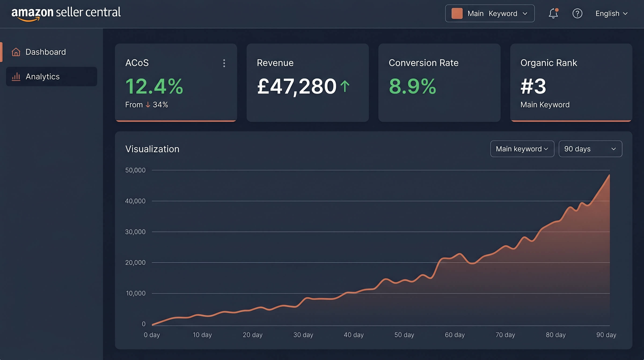
Task: Open the ACoS card options menu
Action: (x=224, y=63)
